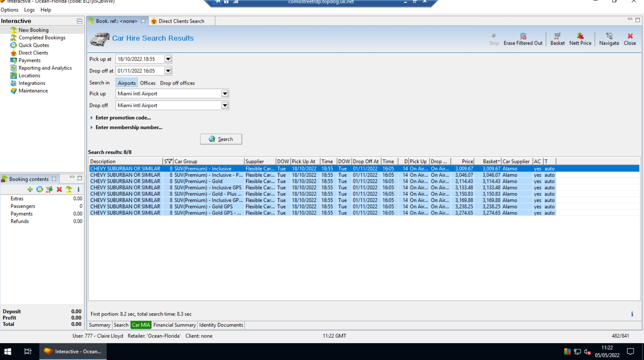Close the Book. ref.: <none> tab
The image size is (644, 360).
point(143,21)
